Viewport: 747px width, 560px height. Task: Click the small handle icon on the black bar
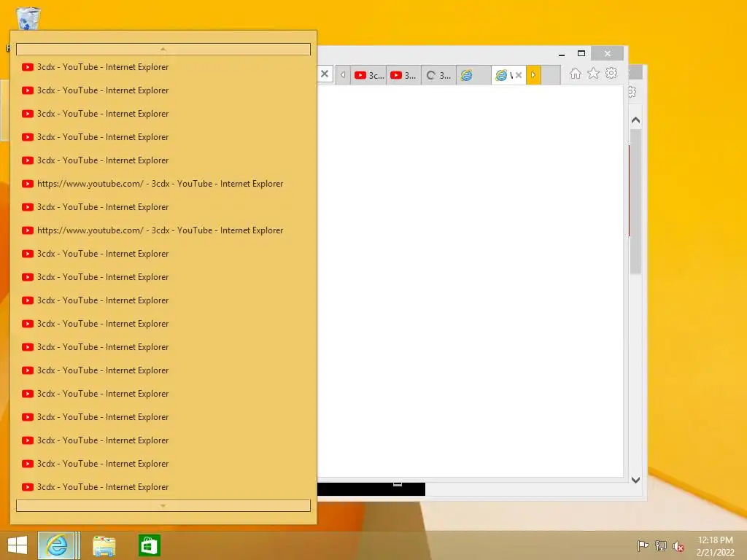click(x=398, y=484)
